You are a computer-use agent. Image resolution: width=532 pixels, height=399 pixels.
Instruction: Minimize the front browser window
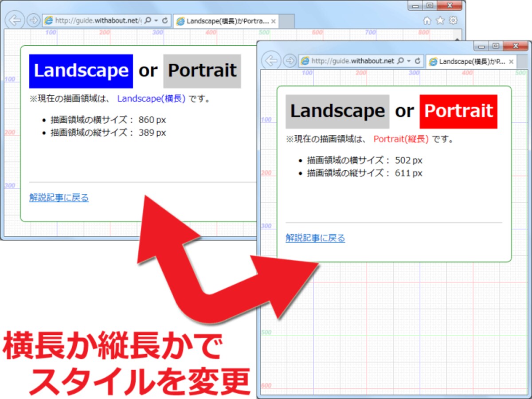[x=481, y=46]
